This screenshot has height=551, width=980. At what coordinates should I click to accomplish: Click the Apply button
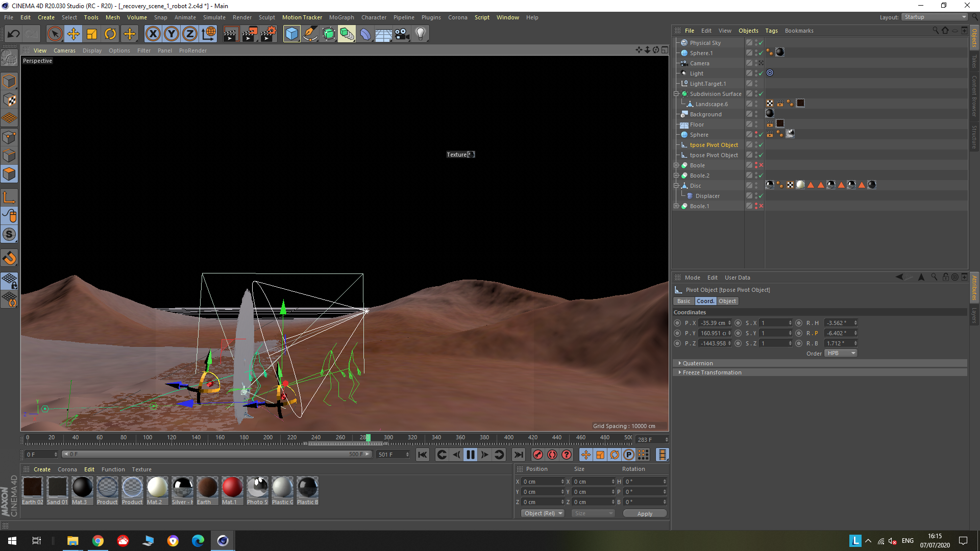point(644,514)
